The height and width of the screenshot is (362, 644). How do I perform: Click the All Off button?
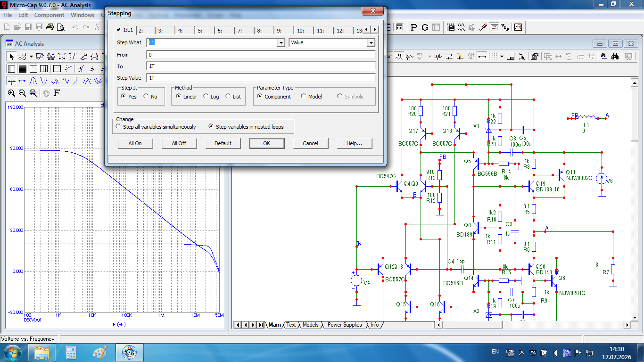tap(179, 143)
